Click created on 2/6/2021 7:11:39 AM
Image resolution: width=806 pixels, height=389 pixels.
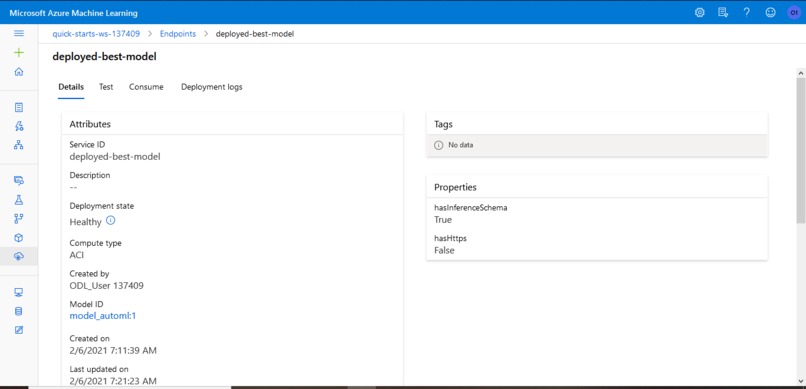pos(113,350)
